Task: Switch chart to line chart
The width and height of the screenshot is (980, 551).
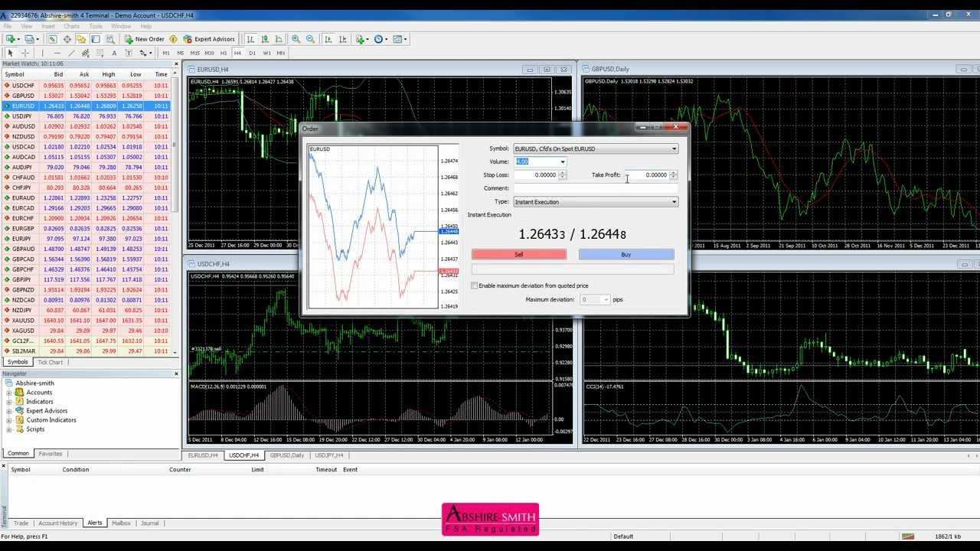Action: click(279, 39)
